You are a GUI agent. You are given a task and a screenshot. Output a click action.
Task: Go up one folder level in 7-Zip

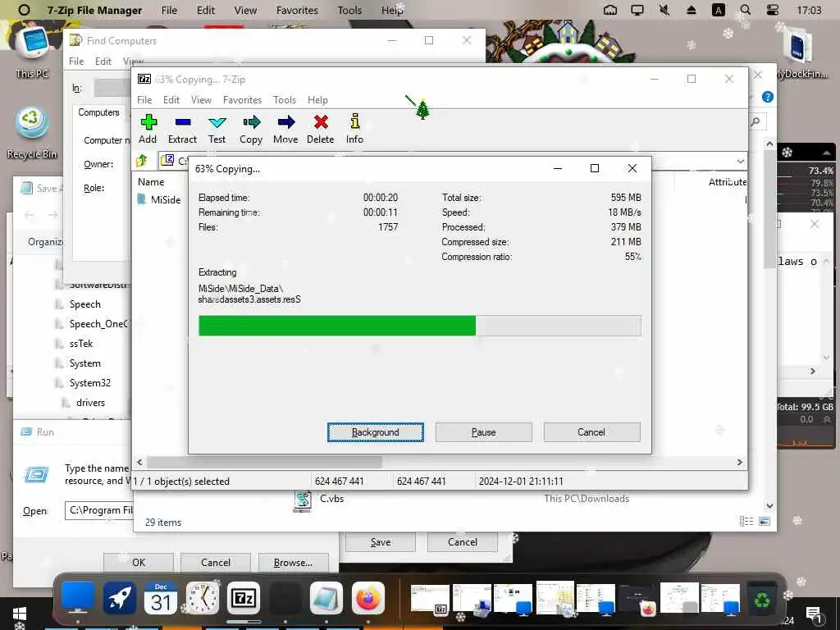(142, 160)
